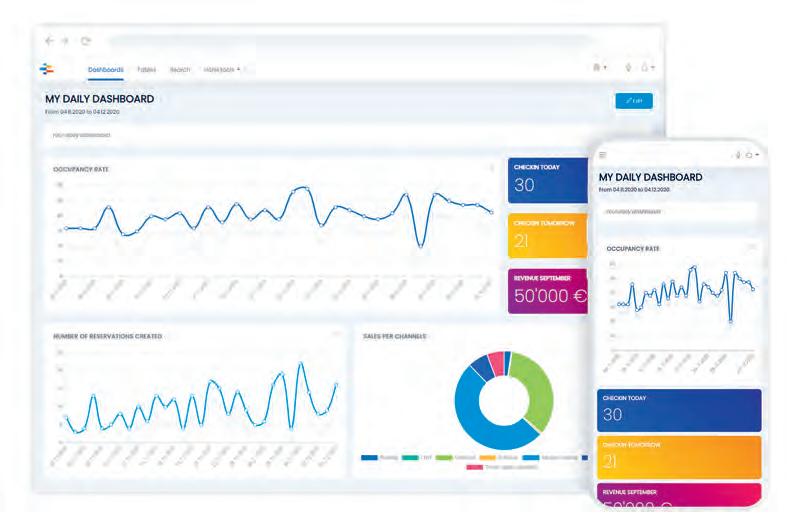This screenshot has width=793, height=525.
Task: Open the account dropdown on mobile view
Action: point(752,155)
